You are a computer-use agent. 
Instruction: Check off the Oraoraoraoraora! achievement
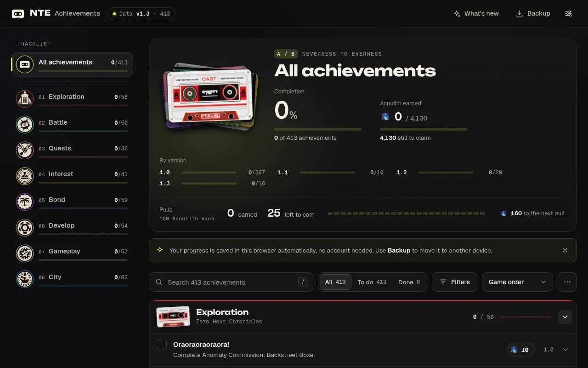pyautogui.click(x=162, y=345)
